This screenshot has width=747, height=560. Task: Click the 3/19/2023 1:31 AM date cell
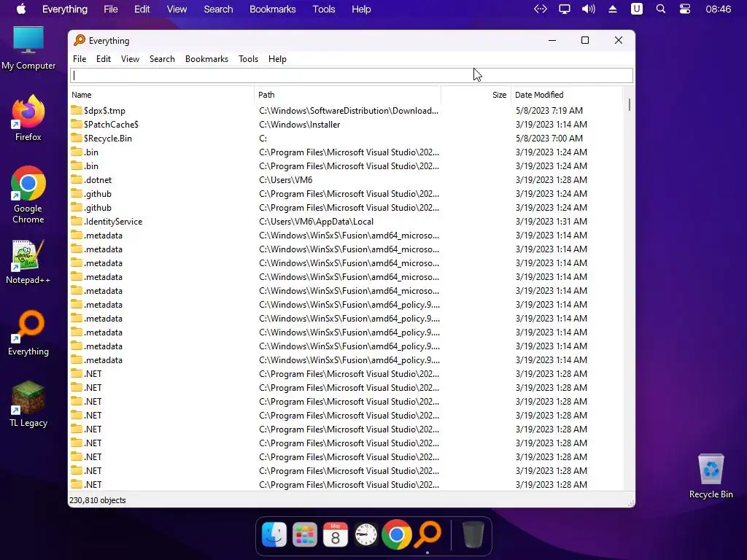pyautogui.click(x=551, y=222)
